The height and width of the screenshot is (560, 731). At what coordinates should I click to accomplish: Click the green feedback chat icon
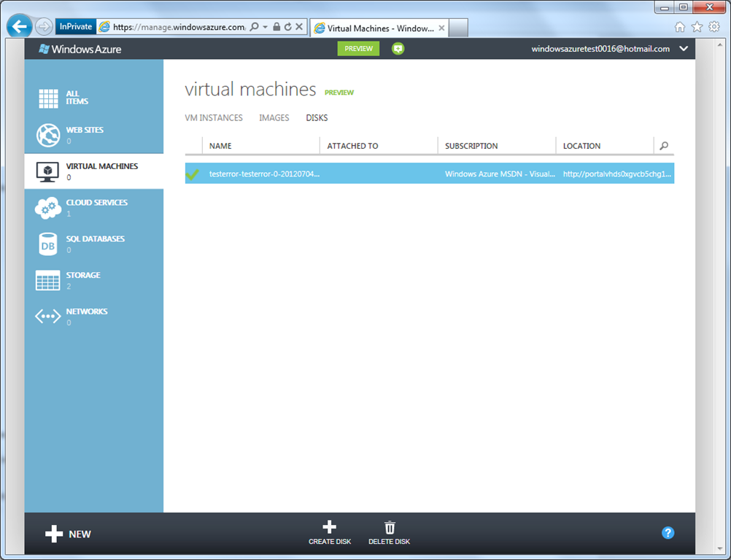pos(398,49)
